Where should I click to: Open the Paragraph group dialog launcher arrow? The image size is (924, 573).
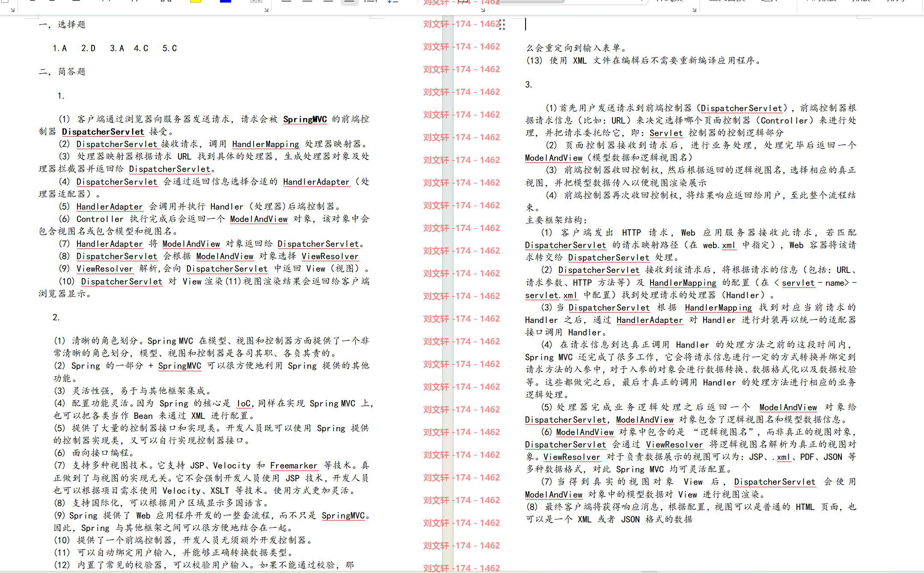pyautogui.click(x=483, y=9)
